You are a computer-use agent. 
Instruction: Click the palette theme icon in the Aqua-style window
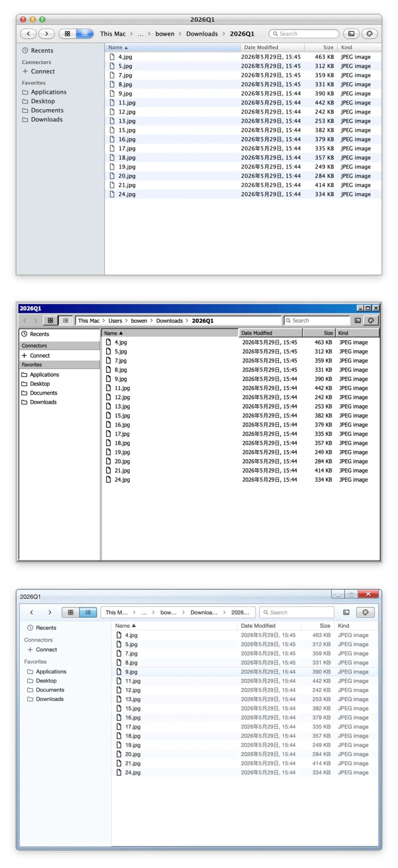[x=370, y=34]
